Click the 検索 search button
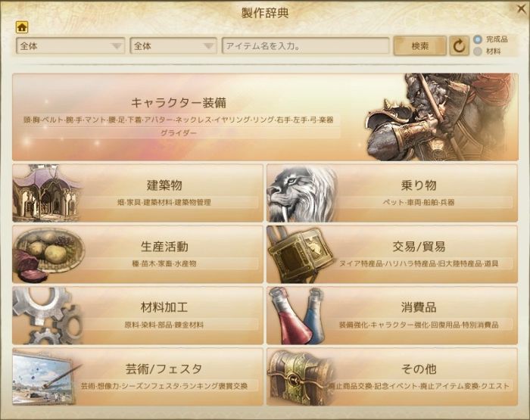The height and width of the screenshot is (420, 530). (419, 45)
